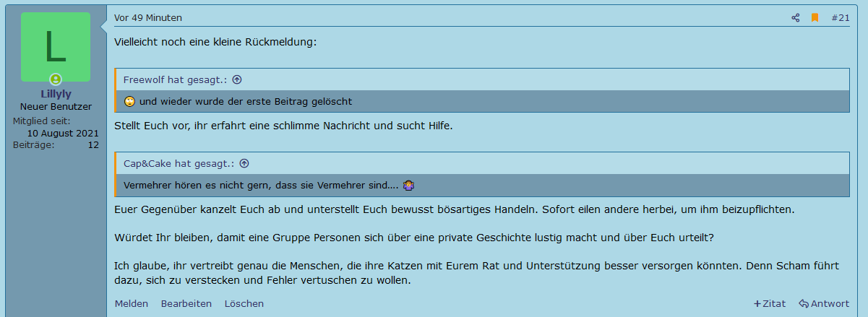Edit the post with Bearbeiten

(186, 304)
